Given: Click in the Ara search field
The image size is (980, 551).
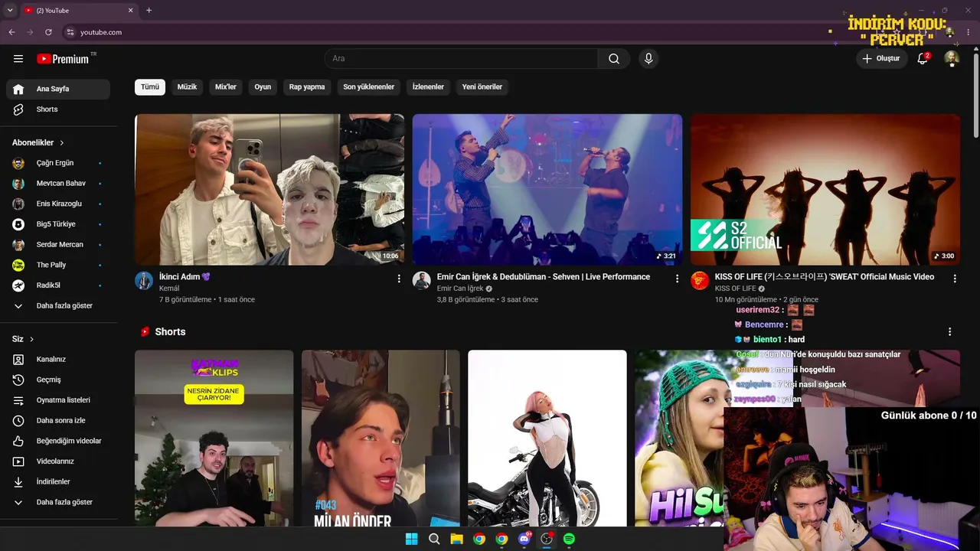Looking at the screenshot, I should 461,59.
